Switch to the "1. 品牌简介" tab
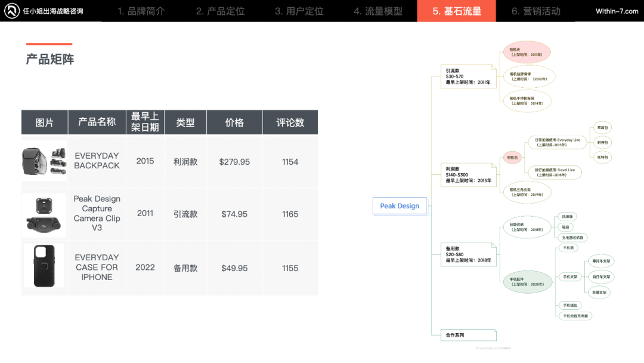Image resolution: width=644 pixels, height=363 pixels. (x=142, y=11)
